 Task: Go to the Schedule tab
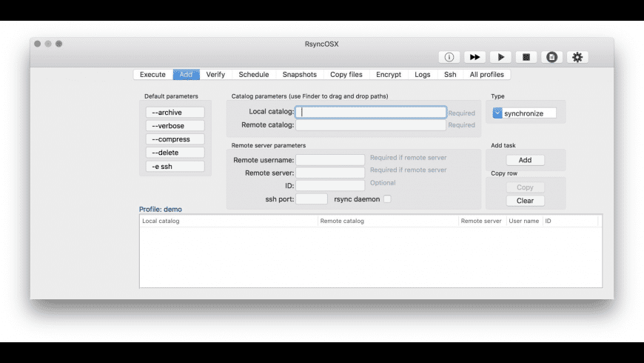click(x=254, y=74)
